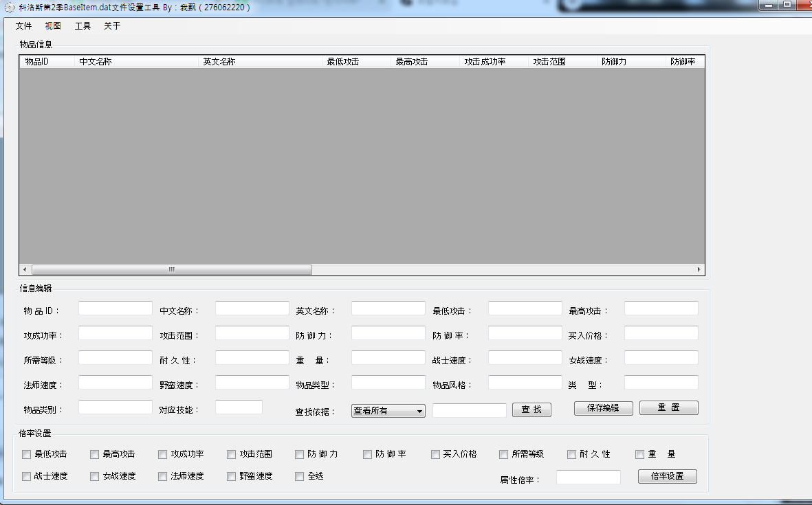Screen dimensions: 812x505
Task: Open the 关于 menu
Action: click(x=112, y=26)
